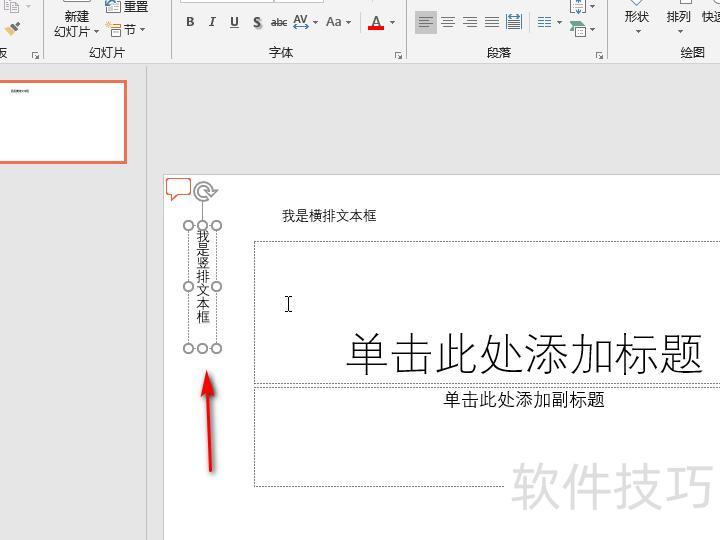This screenshot has width=720, height=540.
Task: Align text to the right
Action: coord(470,22)
